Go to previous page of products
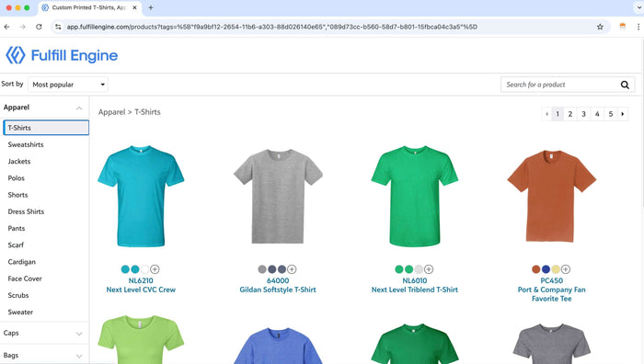 [x=546, y=114]
